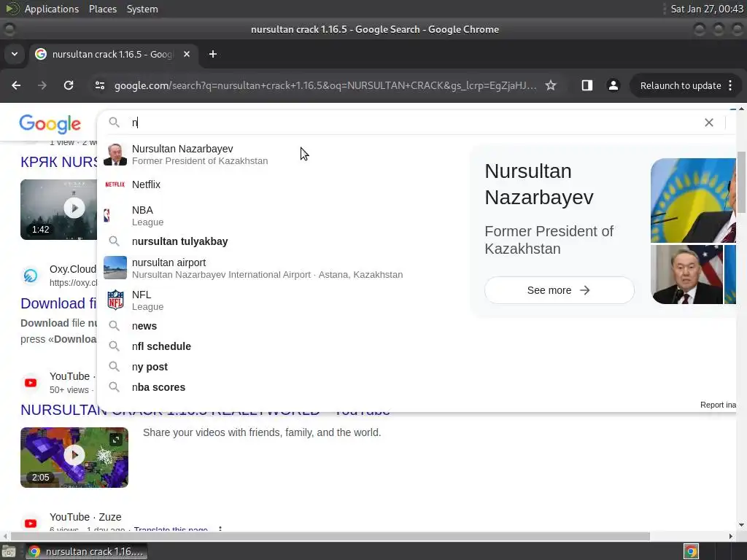Click the clock showing Sat Jan 27
This screenshot has height=560, width=747.
click(707, 9)
